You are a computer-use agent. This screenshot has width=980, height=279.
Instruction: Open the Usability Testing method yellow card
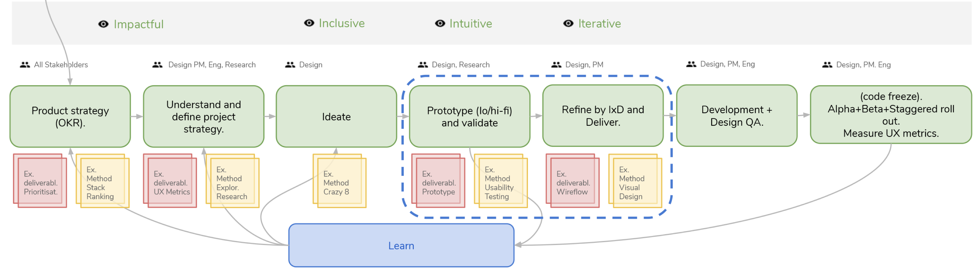point(501,181)
